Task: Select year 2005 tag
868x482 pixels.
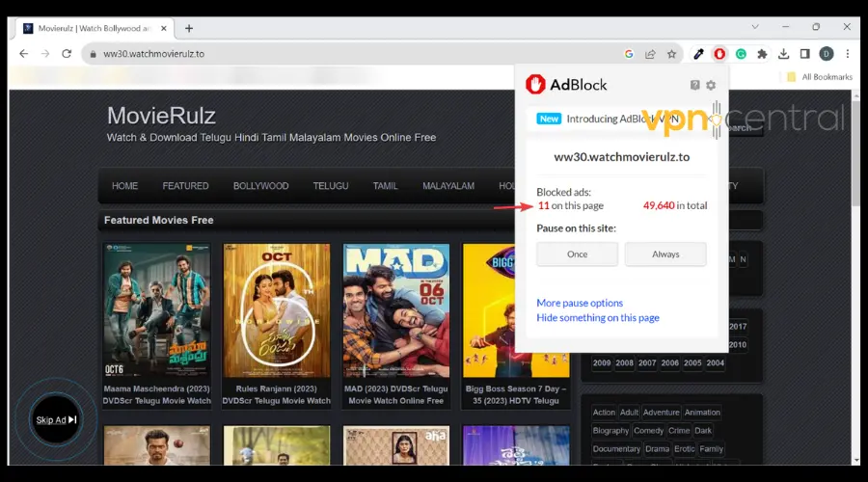Action: (692, 363)
